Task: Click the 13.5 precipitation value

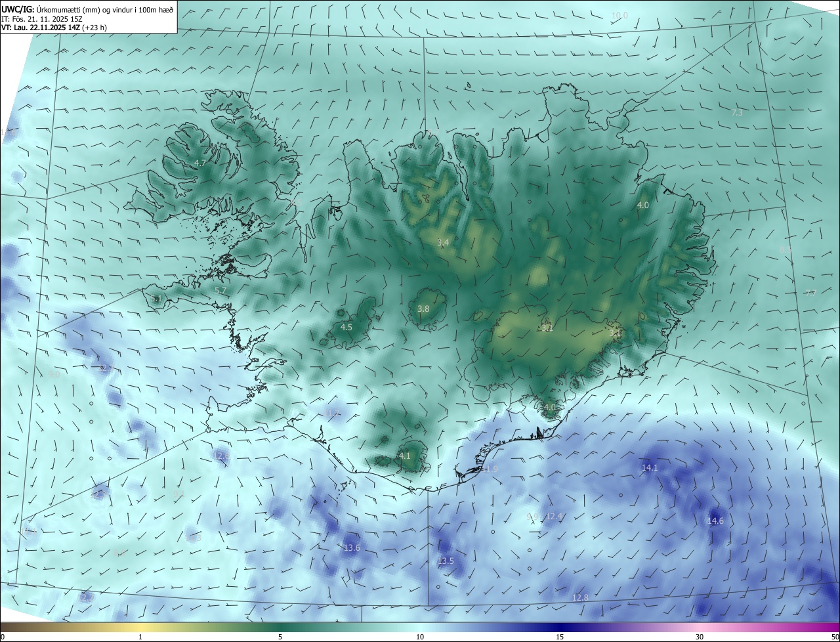Action: pos(446,561)
